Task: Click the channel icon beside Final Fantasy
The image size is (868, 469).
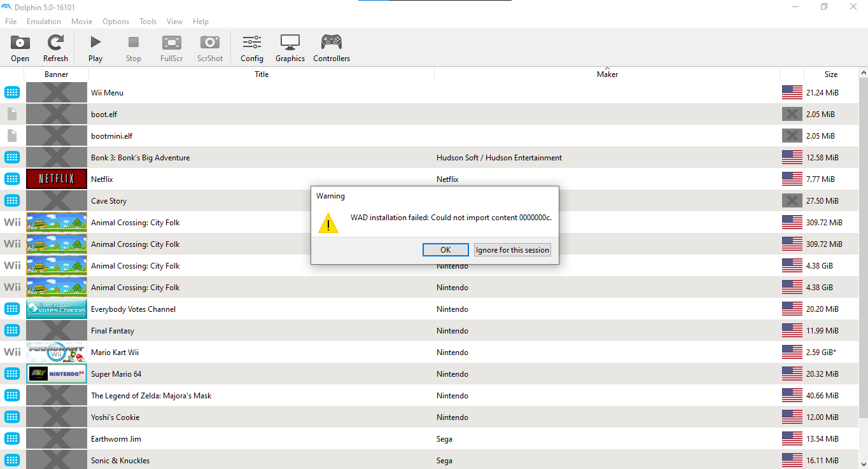Action: pyautogui.click(x=12, y=331)
